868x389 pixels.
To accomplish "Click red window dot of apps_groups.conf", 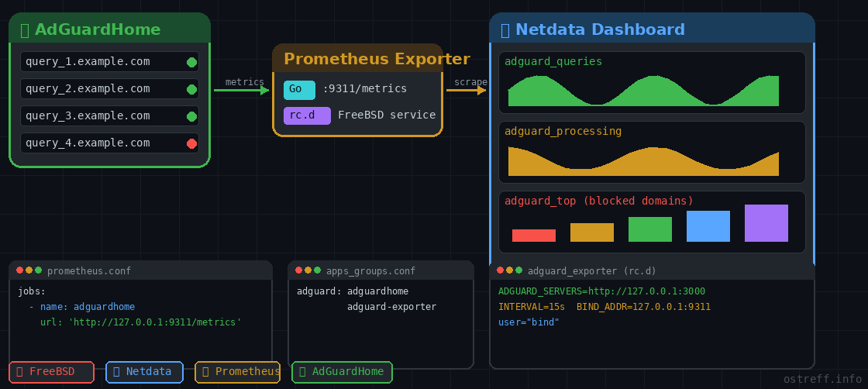I will click(299, 270).
